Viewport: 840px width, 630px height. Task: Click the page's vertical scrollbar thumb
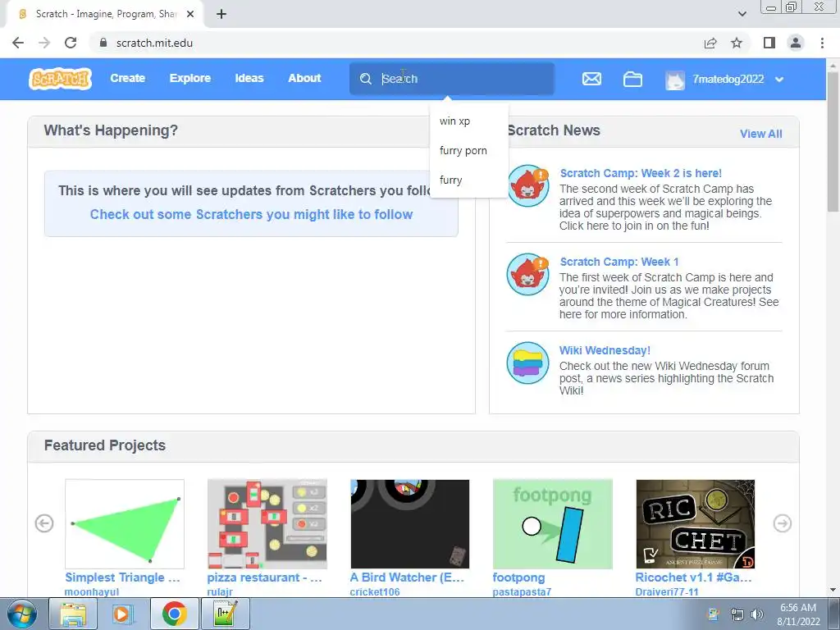pos(833,142)
